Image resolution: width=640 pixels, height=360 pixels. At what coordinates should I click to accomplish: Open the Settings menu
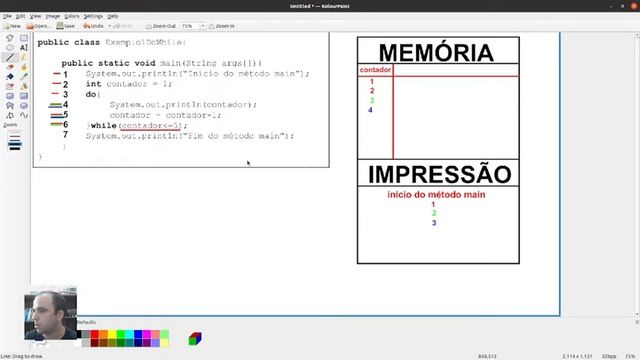93,16
